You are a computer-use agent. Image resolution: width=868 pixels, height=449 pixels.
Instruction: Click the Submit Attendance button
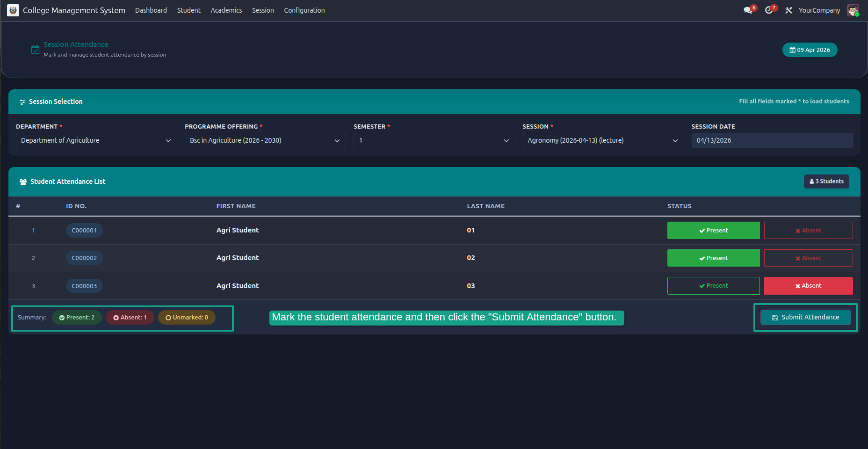tap(805, 317)
